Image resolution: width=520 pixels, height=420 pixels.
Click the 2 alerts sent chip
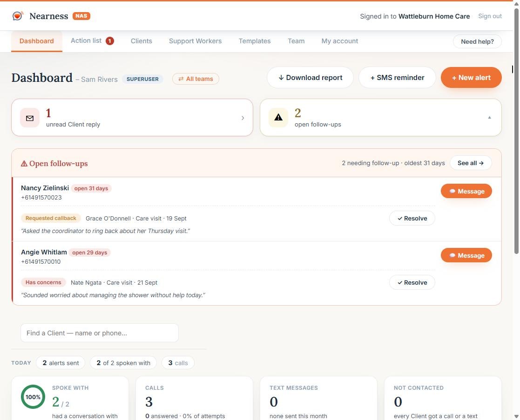(x=61, y=363)
